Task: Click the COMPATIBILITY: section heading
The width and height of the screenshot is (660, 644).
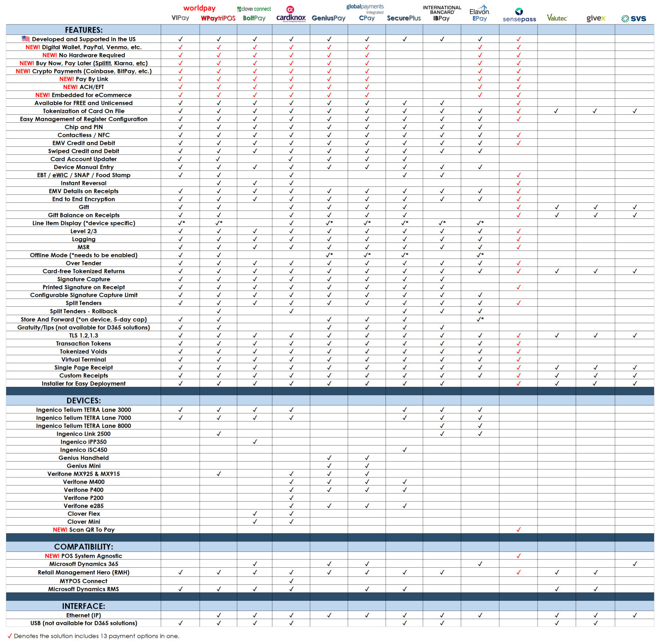Action: click(x=84, y=547)
